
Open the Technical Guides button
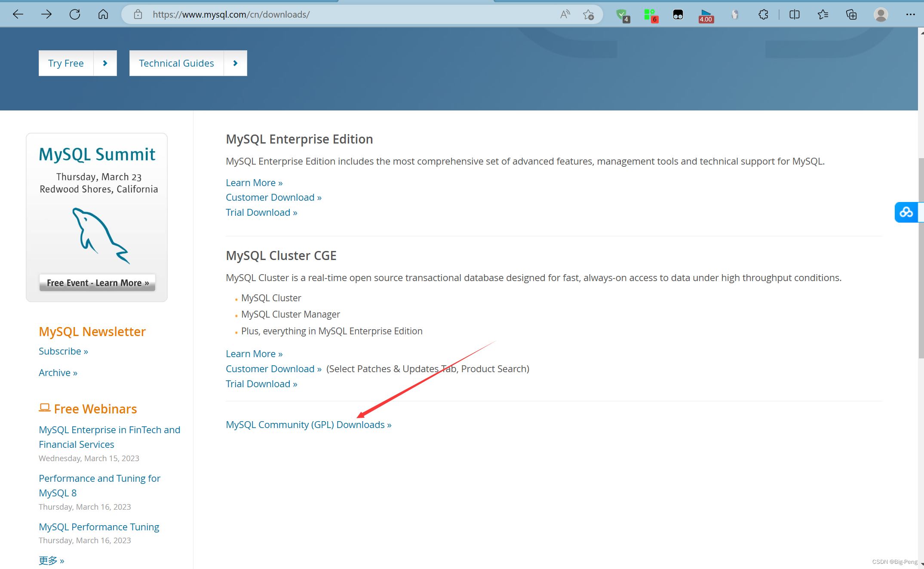pyautogui.click(x=176, y=63)
